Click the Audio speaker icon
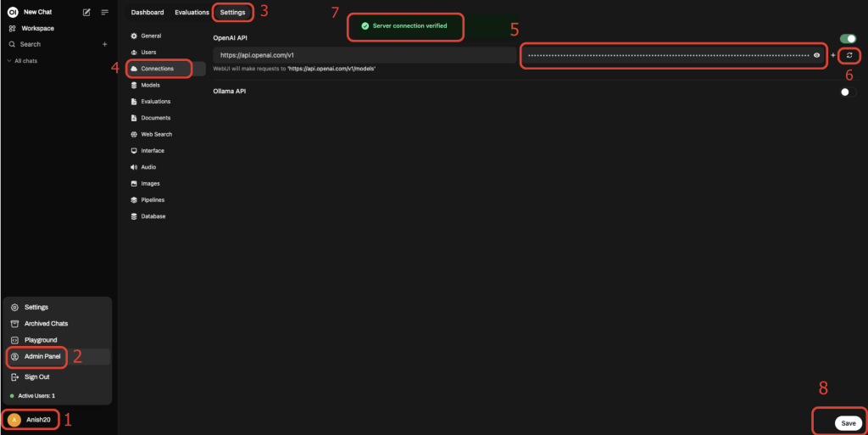This screenshot has height=435, width=868. click(134, 167)
